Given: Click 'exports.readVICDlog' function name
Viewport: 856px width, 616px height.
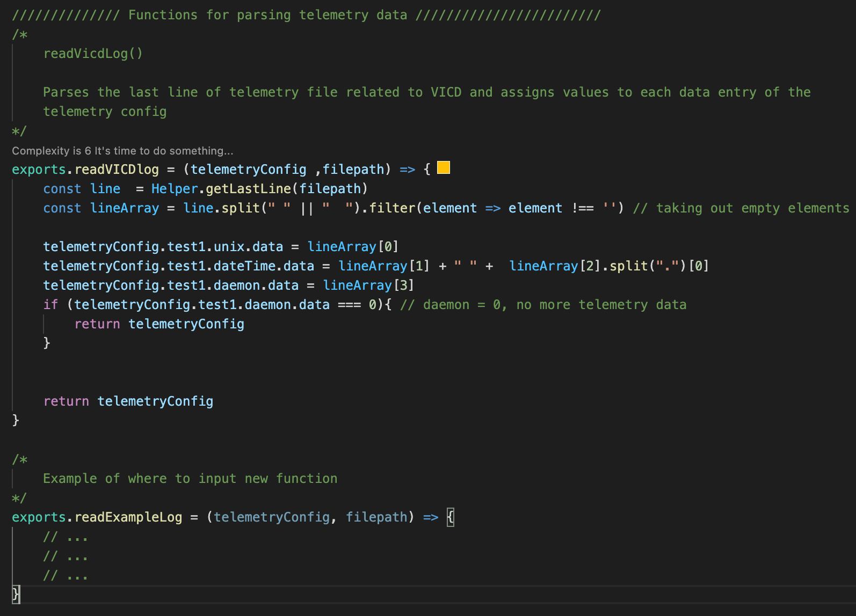Looking at the screenshot, I should (x=85, y=170).
